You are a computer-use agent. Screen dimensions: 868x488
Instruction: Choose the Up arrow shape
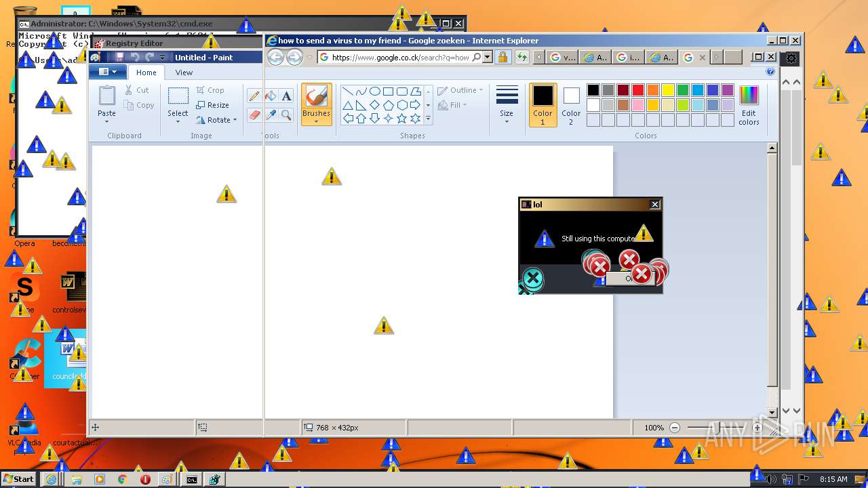[x=361, y=119]
